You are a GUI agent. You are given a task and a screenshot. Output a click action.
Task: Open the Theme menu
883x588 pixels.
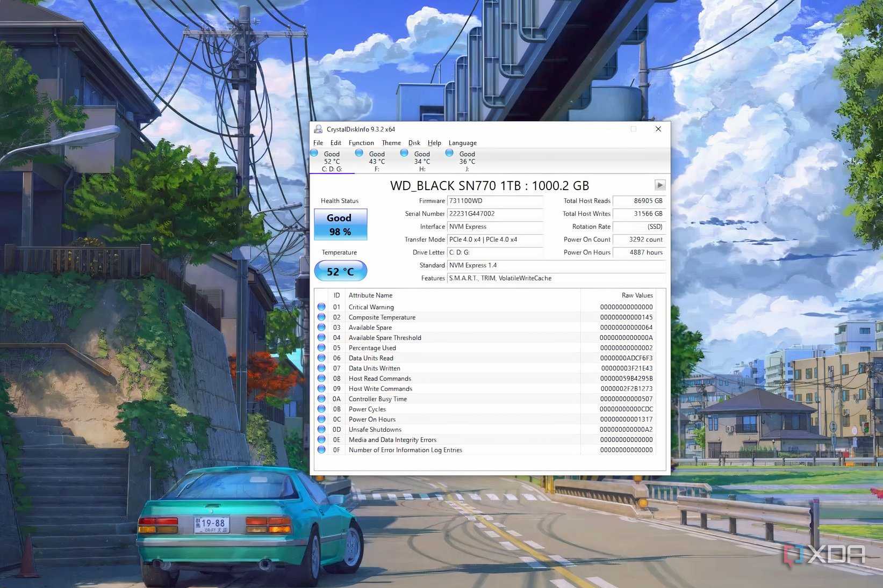(x=391, y=143)
